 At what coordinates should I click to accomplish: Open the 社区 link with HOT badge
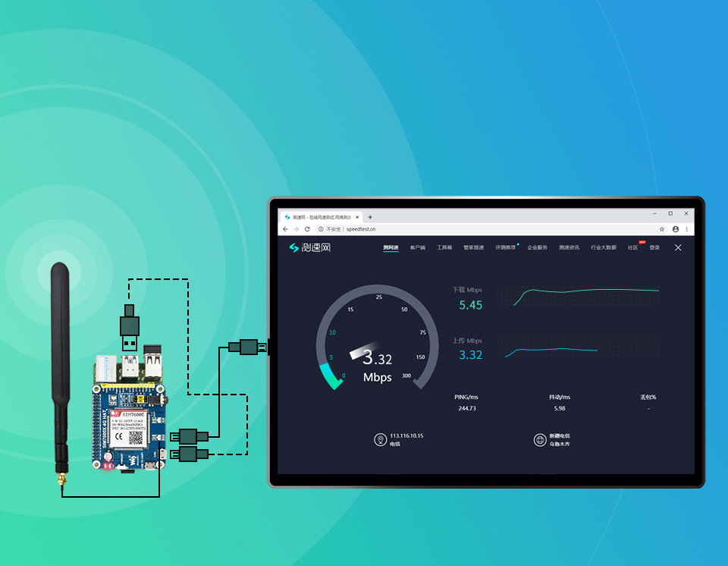pyautogui.click(x=632, y=247)
